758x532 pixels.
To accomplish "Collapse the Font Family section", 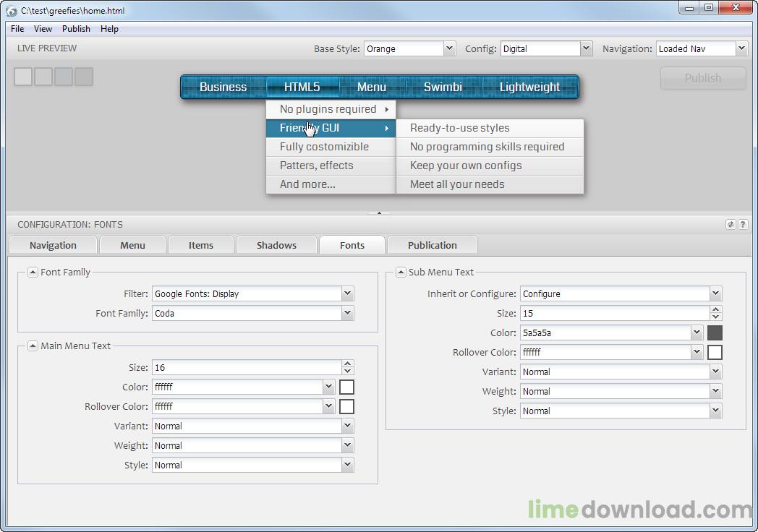I will coord(33,272).
